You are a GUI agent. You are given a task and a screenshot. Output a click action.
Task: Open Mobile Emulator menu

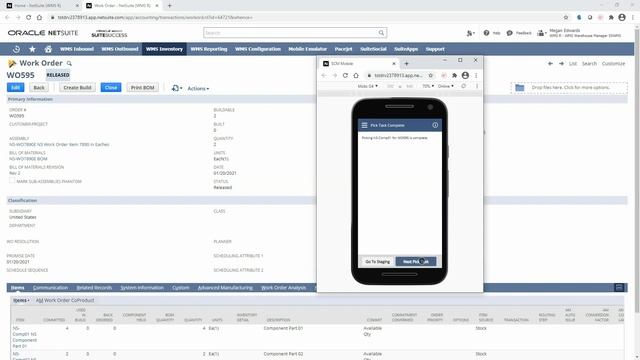point(307,49)
